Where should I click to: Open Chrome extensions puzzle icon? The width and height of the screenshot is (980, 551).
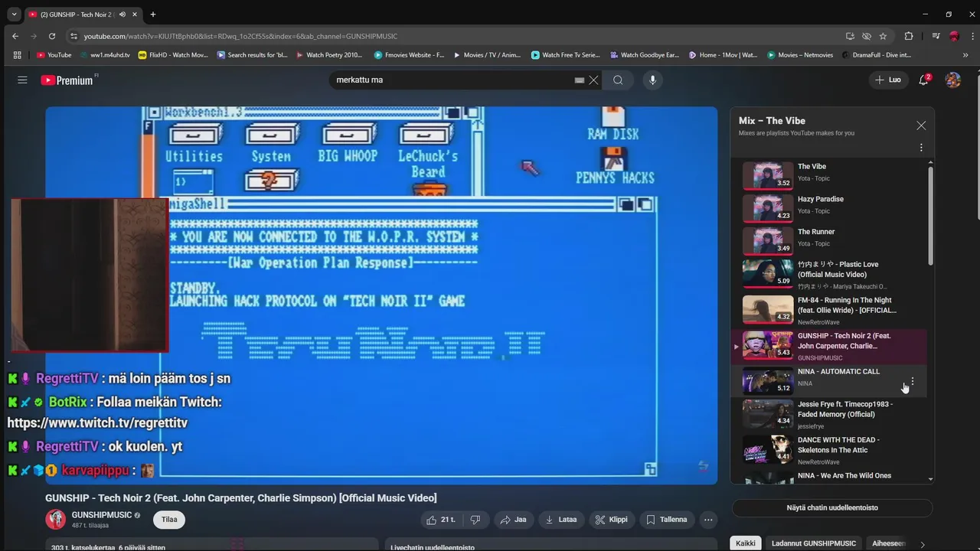[909, 36]
